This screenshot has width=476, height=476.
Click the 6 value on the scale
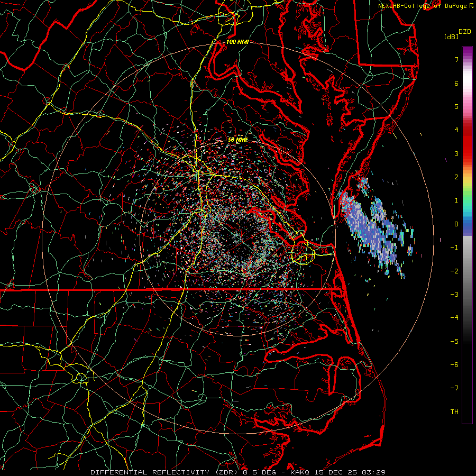(456, 83)
